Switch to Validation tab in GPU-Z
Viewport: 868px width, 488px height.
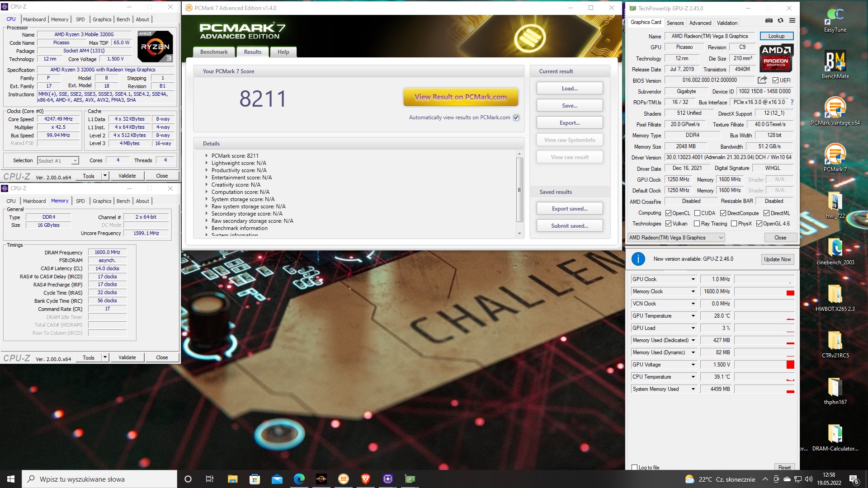pos(727,23)
